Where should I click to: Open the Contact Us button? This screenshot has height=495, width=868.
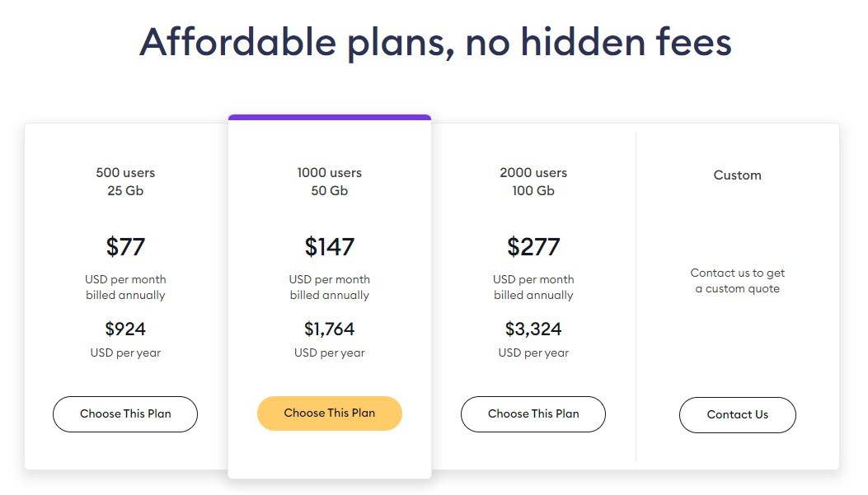738,415
